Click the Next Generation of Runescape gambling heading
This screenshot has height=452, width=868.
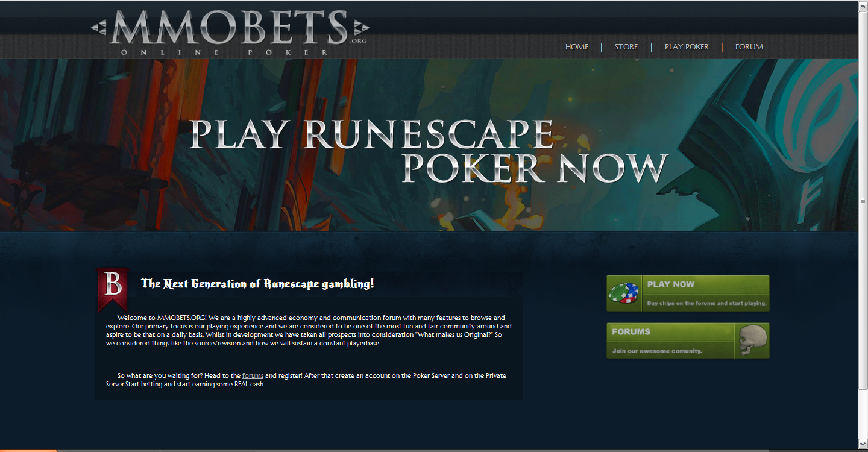tap(257, 284)
